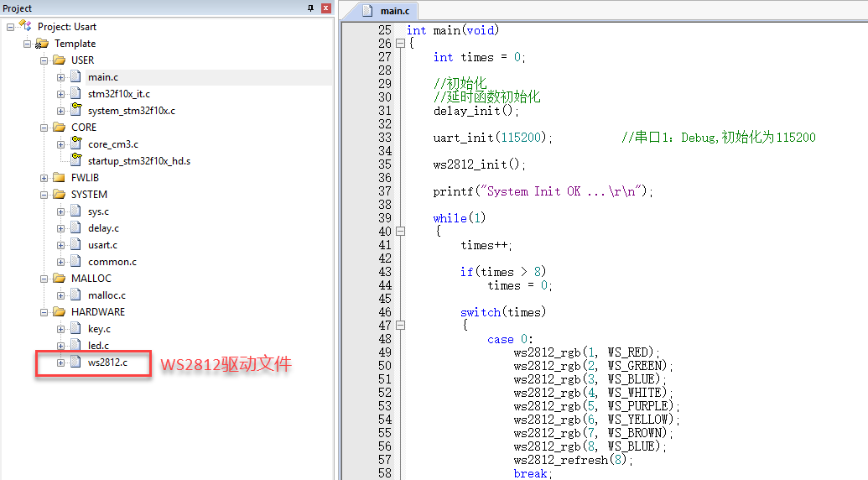Click the ws2812_init() call in code

480,164
